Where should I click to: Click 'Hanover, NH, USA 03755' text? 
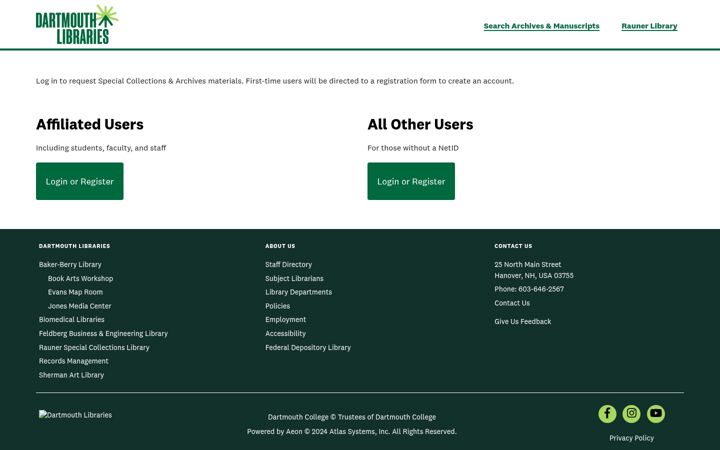coord(534,276)
